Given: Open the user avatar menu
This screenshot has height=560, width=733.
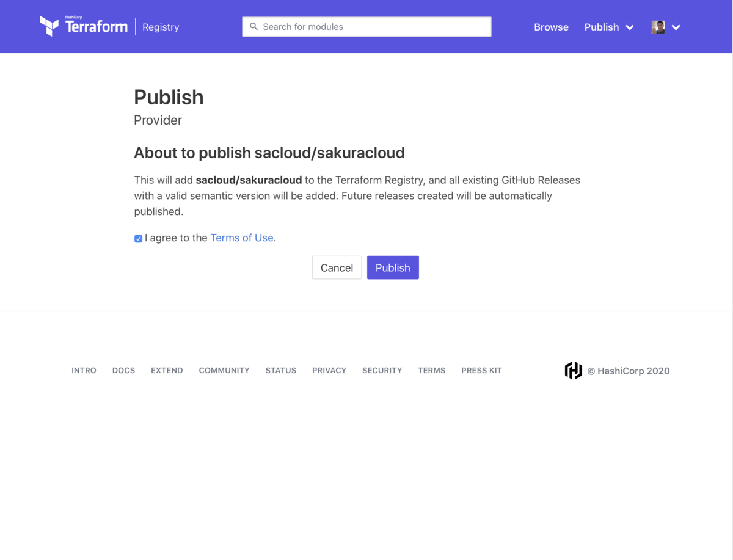Looking at the screenshot, I should (658, 27).
